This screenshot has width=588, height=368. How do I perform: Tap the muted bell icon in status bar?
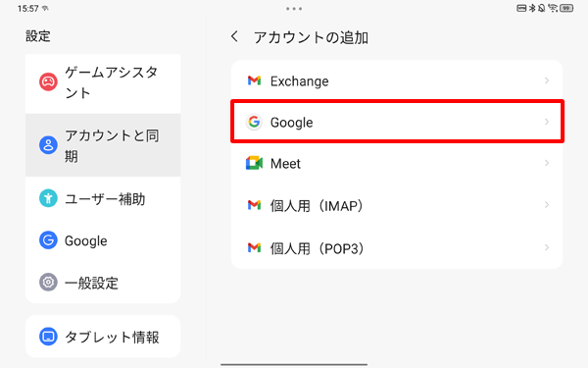542,8
